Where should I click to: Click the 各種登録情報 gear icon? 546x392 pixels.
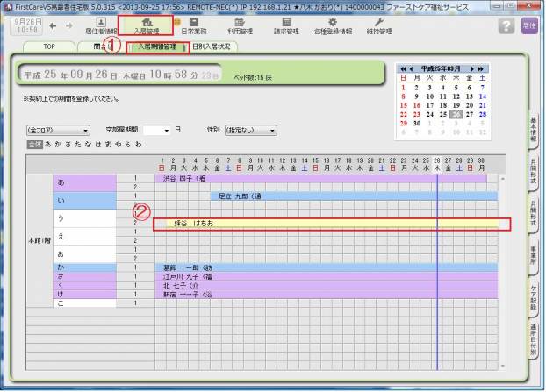(333, 25)
